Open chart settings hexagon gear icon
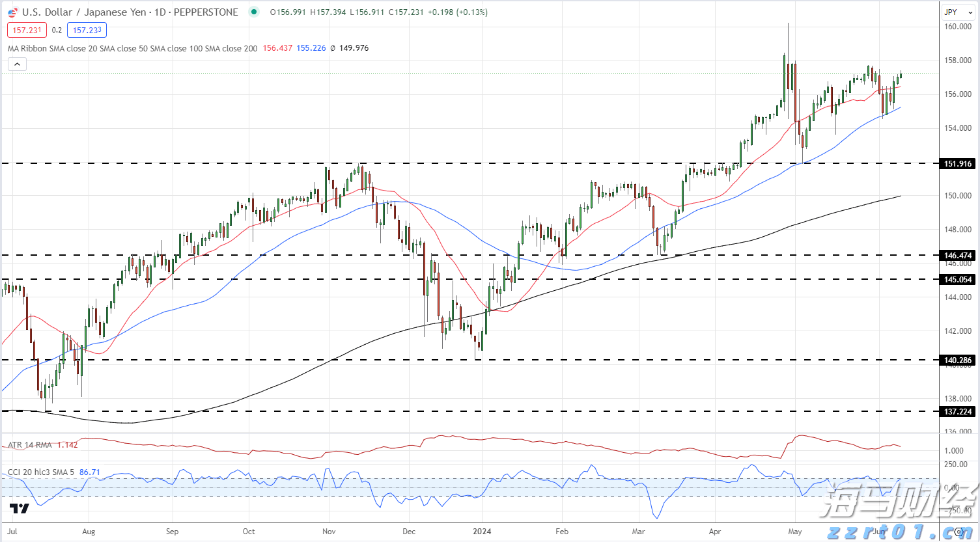 pyautogui.click(x=958, y=532)
